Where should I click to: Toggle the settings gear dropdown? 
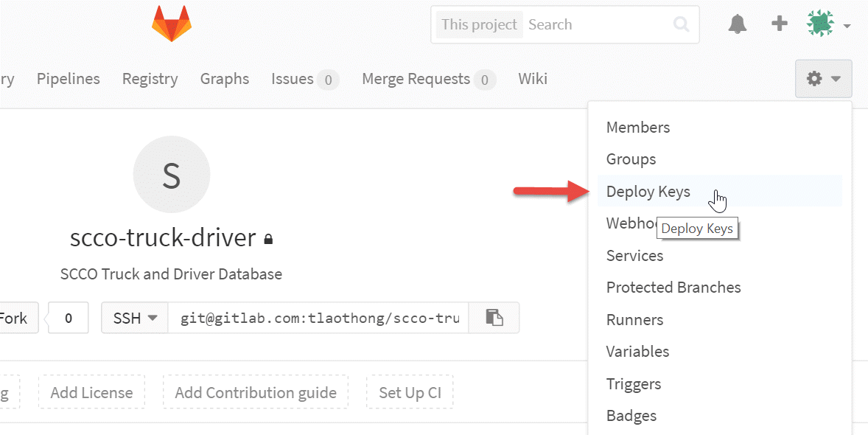coord(823,79)
